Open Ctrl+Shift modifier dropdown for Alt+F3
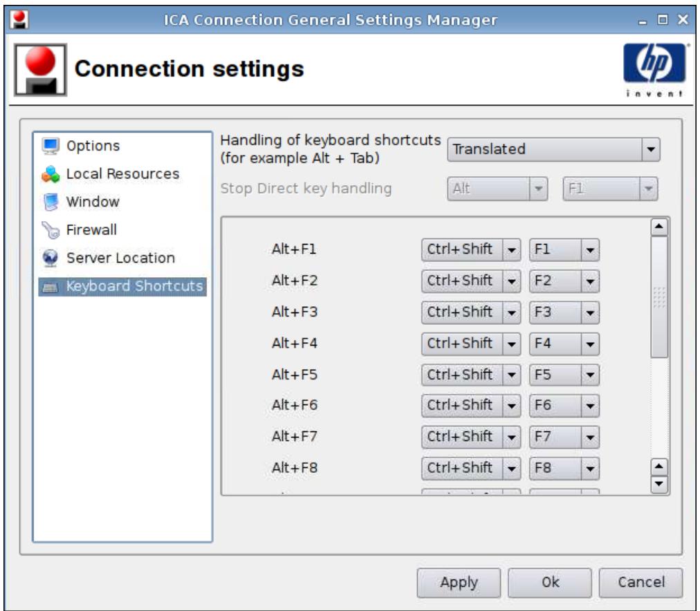The width and height of the screenshot is (700, 611). (x=471, y=312)
